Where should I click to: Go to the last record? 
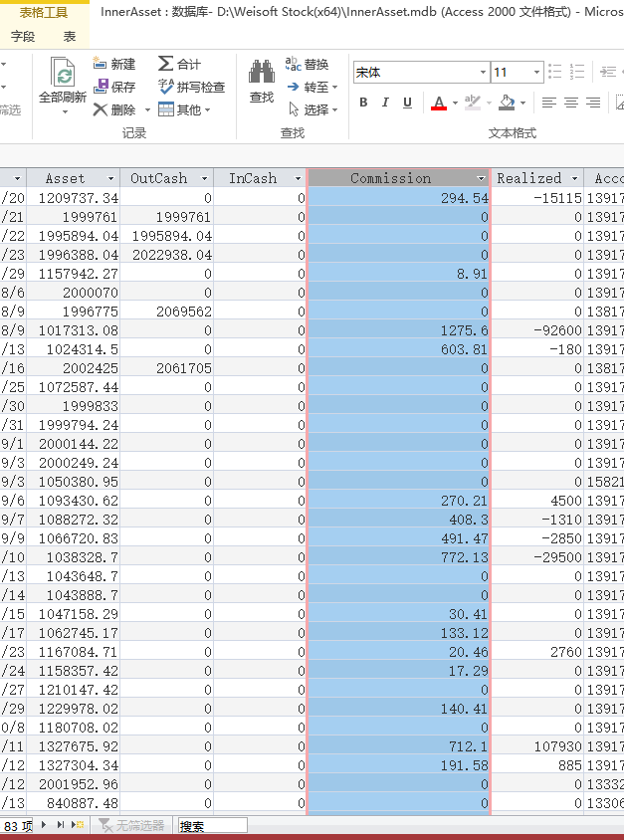click(x=60, y=825)
